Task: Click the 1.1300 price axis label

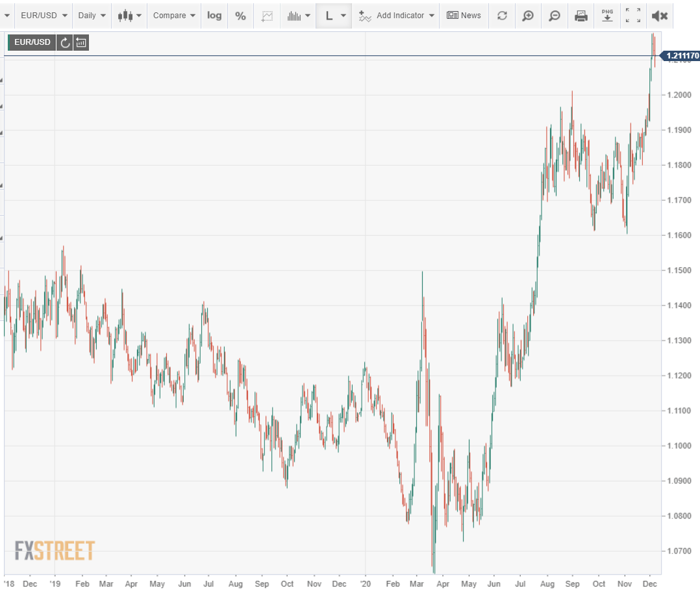Action: click(679, 340)
